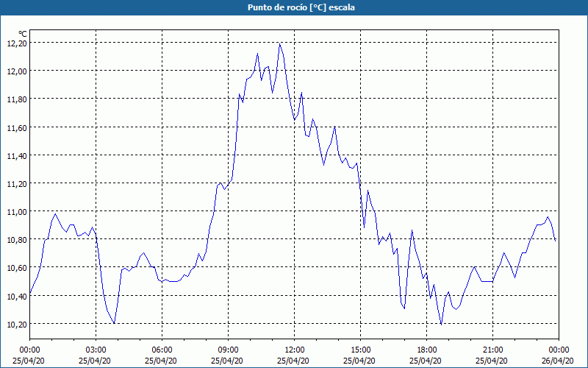Screen dimensions: 588x368
Task: Click the 10,80 y-axis label
Action: point(17,241)
